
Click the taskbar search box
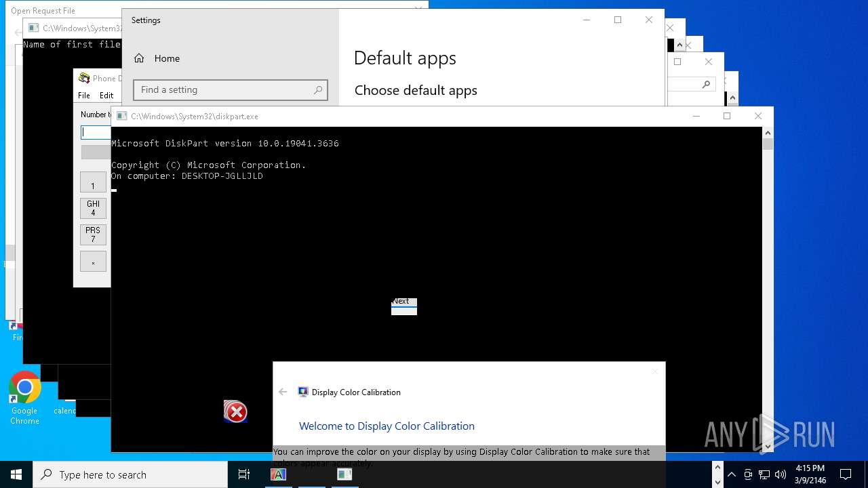(x=130, y=474)
